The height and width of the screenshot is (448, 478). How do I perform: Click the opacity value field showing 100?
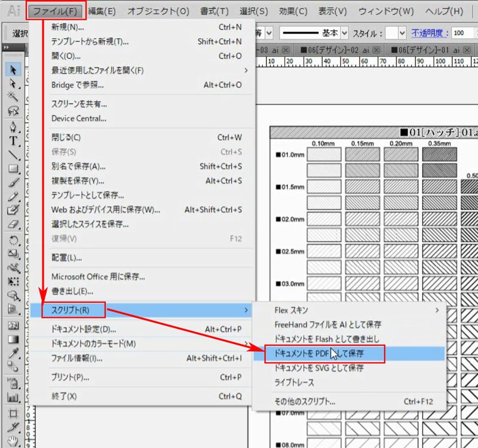click(x=462, y=33)
